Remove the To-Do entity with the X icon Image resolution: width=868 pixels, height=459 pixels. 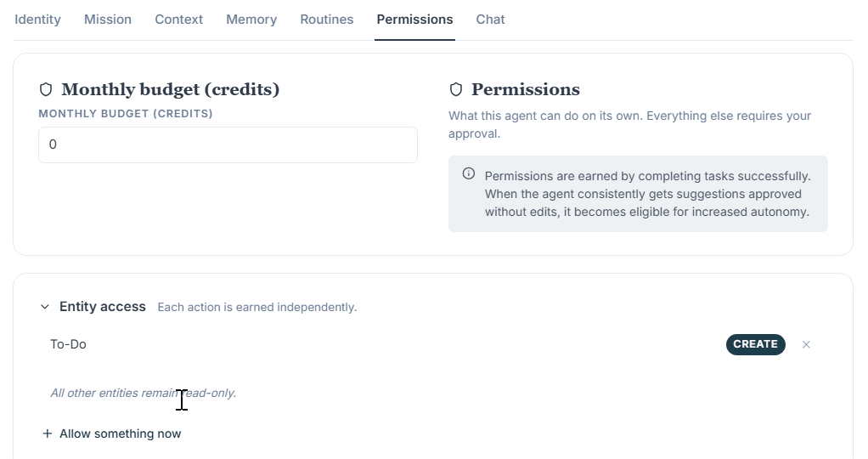(806, 344)
